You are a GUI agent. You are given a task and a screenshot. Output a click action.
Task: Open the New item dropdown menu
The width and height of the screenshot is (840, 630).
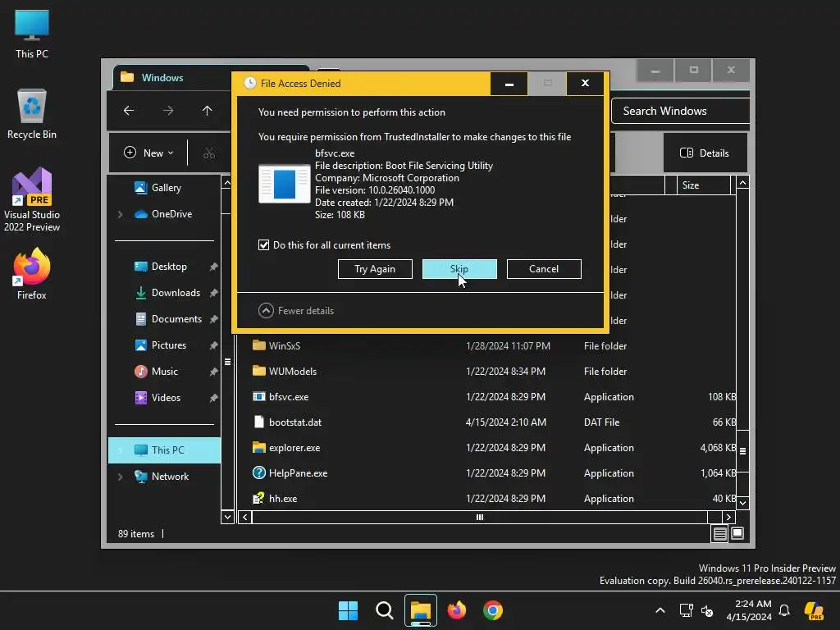[x=148, y=153]
